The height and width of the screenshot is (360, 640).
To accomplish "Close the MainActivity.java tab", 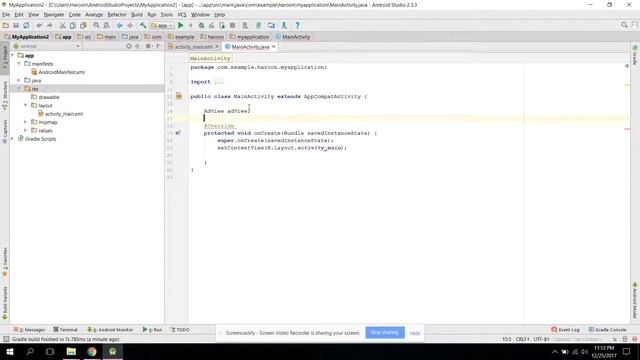I will coord(273,47).
